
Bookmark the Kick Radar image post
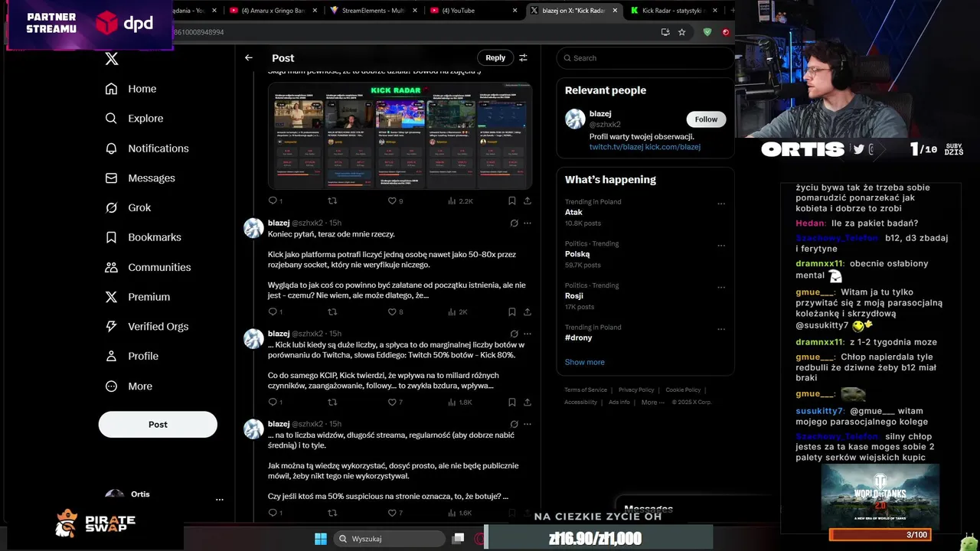[511, 201]
